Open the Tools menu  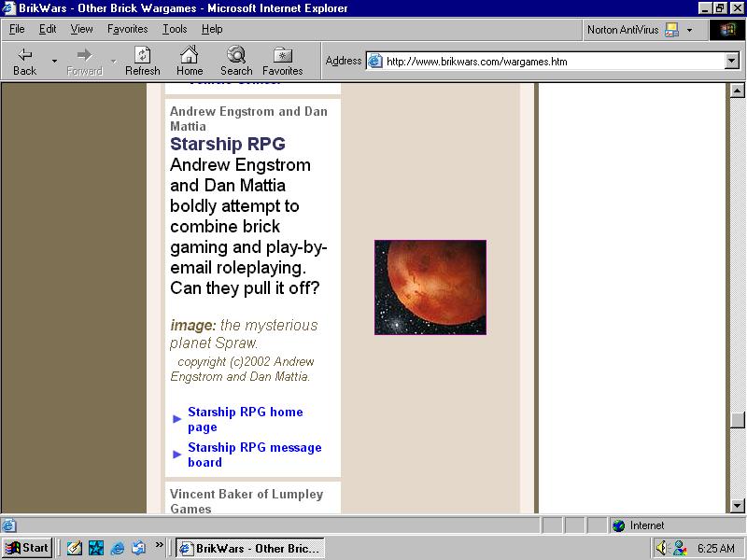175,29
